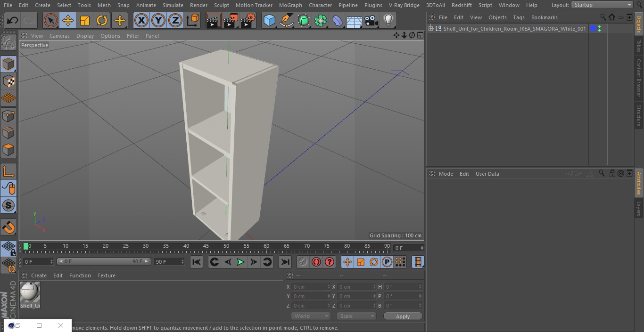Image resolution: width=644 pixels, height=332 pixels.
Task: Activate the Rotate tool
Action: point(102,20)
